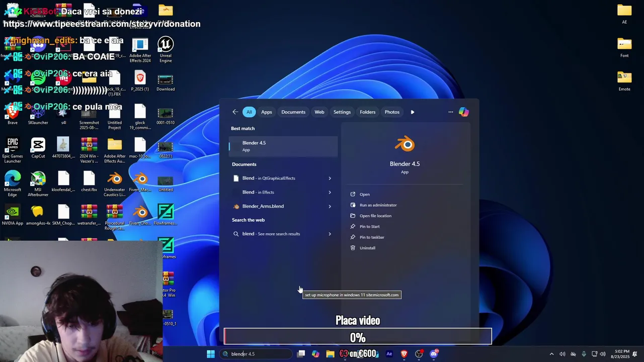Expand the blend web search results arrow
The height and width of the screenshot is (362, 644).
tap(330, 234)
